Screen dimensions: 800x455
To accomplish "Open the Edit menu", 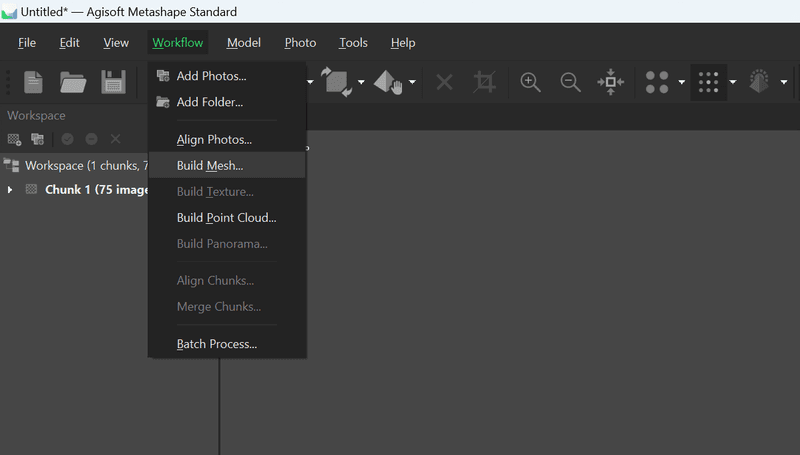I will (69, 43).
